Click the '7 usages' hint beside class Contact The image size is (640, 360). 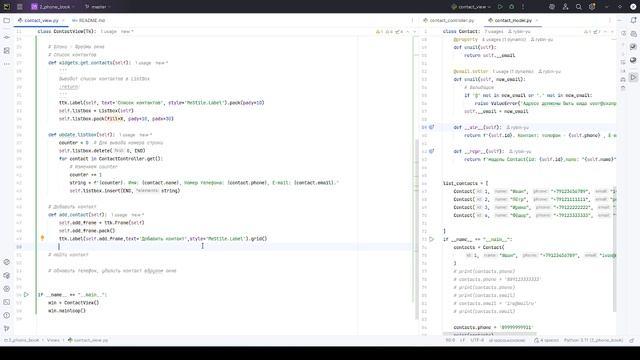point(494,31)
